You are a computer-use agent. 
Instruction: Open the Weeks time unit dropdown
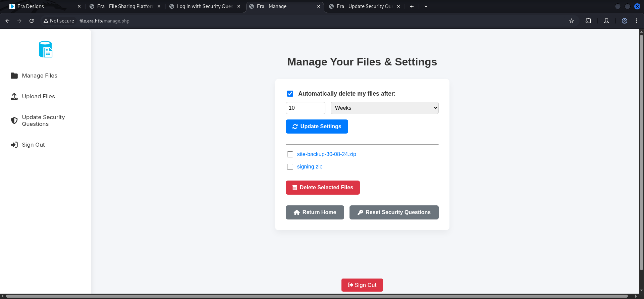point(384,108)
